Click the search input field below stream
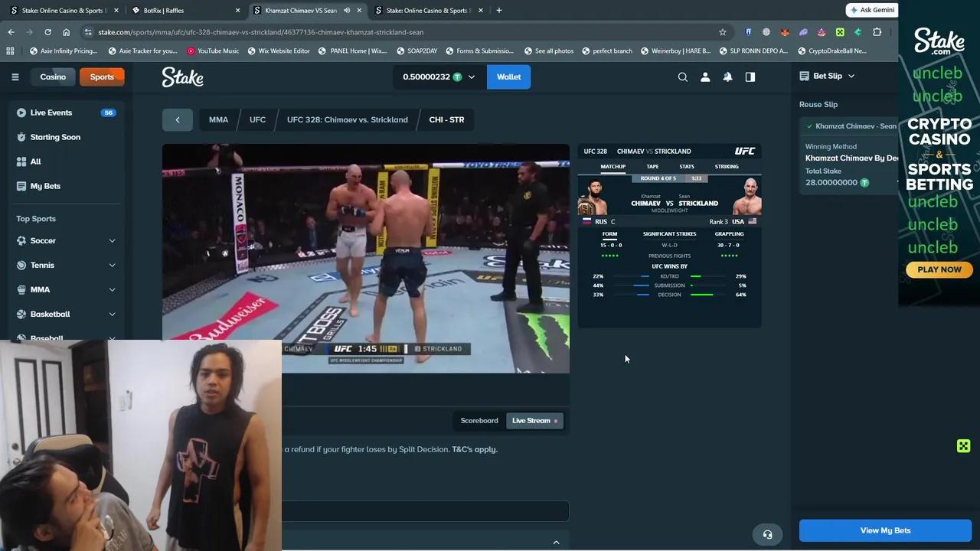 point(425,511)
